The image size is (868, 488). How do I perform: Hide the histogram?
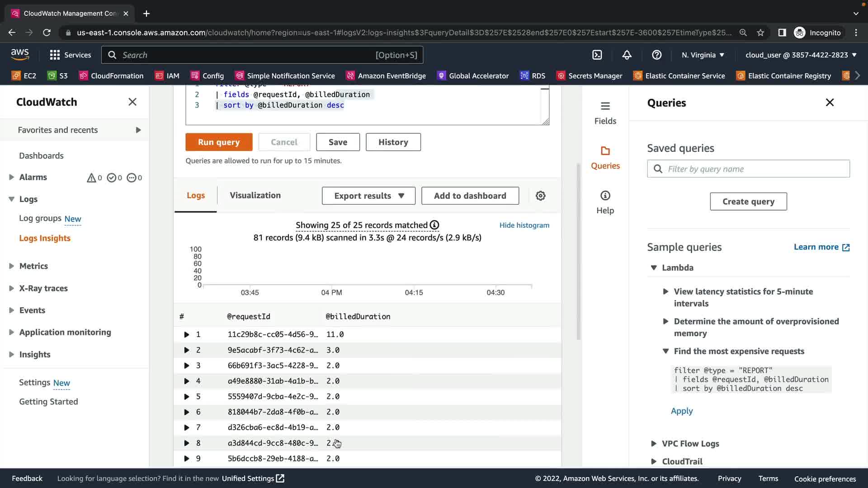524,225
